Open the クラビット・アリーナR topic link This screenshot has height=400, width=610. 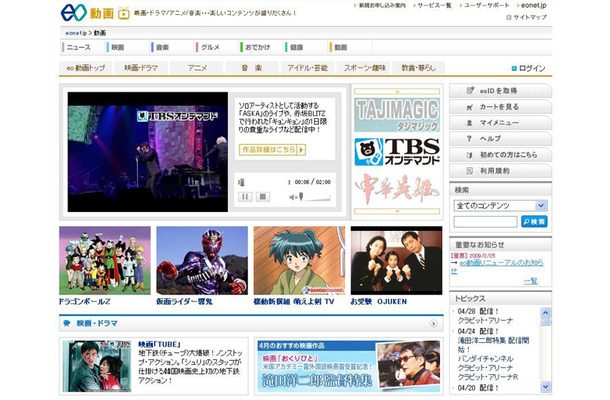(x=488, y=377)
